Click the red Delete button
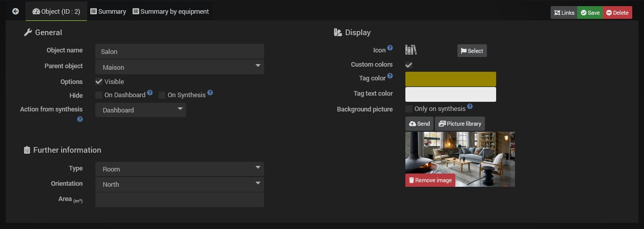Viewport: 644px width, 229px height. (x=617, y=13)
